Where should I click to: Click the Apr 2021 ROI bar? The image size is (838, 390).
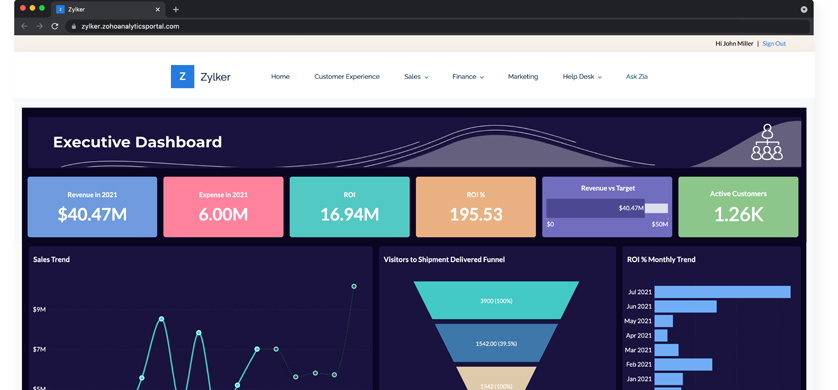pyautogui.click(x=661, y=336)
